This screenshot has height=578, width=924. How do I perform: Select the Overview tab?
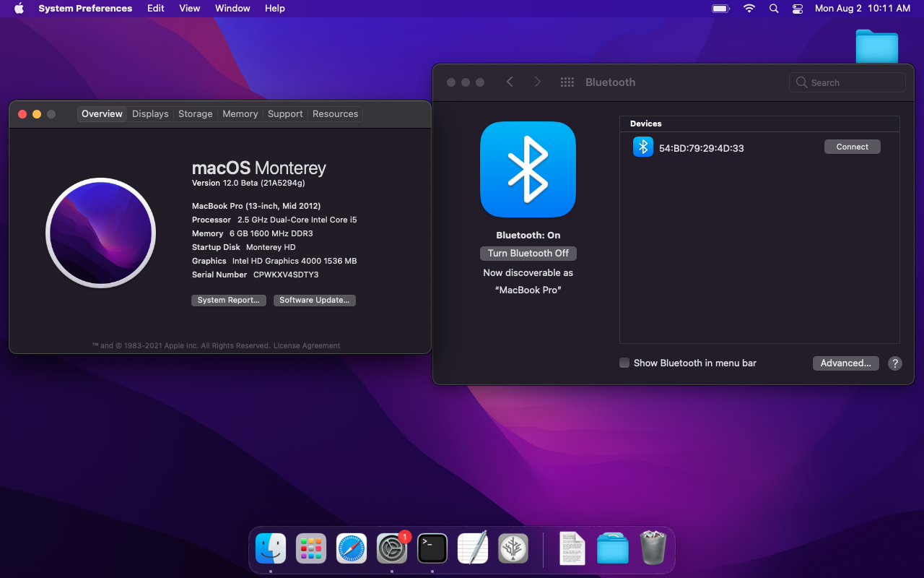[x=102, y=114]
